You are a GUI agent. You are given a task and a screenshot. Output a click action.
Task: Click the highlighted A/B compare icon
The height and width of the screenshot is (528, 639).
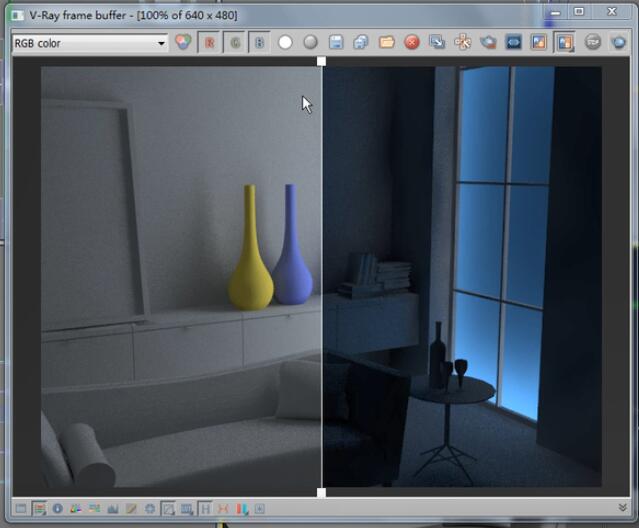(564, 43)
